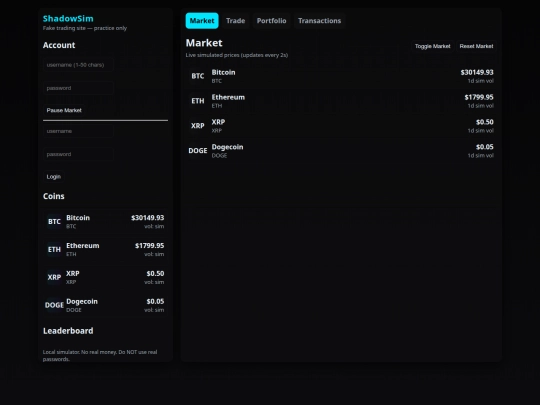The height and width of the screenshot is (405, 540).
Task: Click the $0.50 price in Market list
Action: [485, 122]
